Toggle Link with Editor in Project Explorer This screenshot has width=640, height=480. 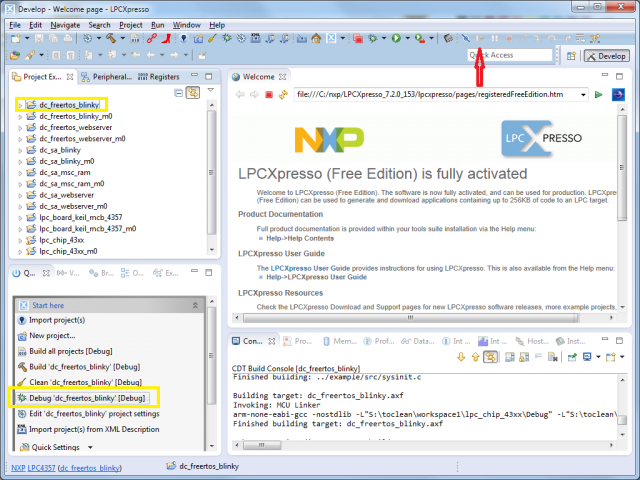[193, 93]
